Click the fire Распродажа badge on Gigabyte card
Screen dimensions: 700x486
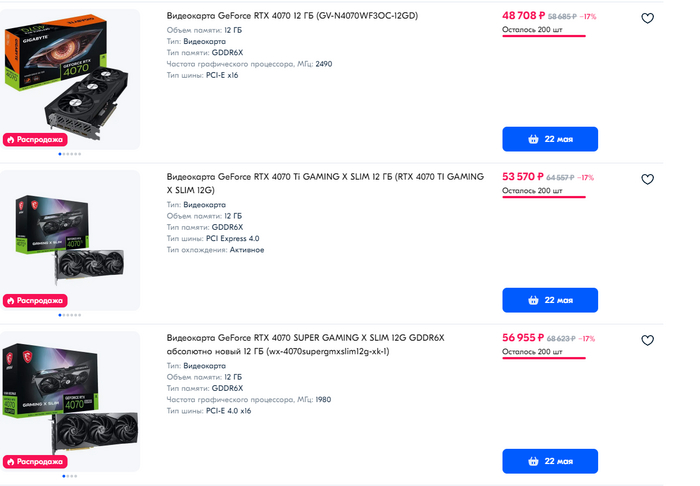[35, 139]
